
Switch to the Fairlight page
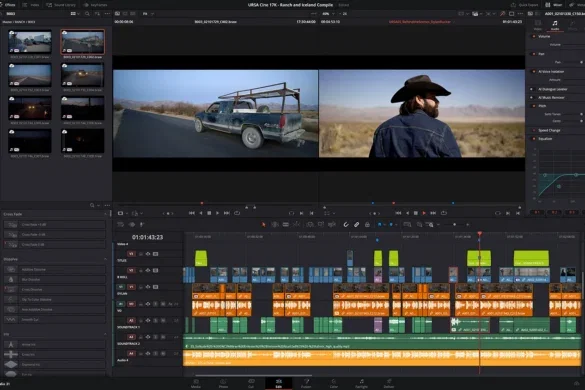pos(361,383)
